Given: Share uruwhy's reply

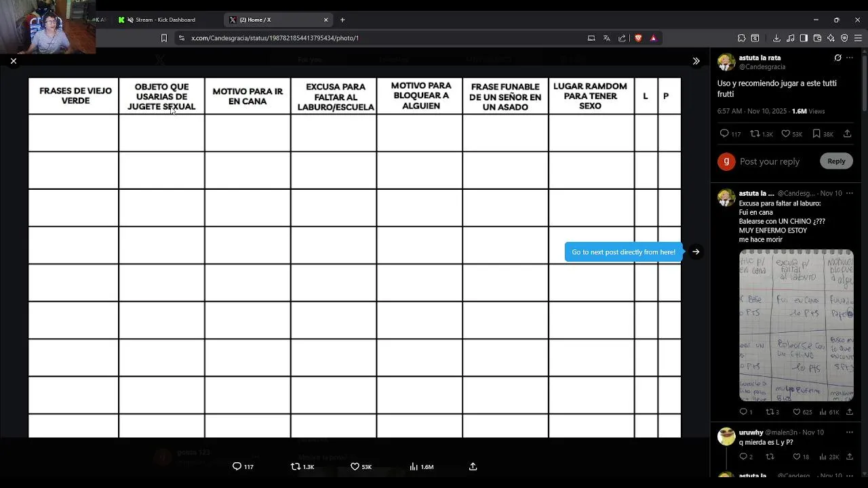Looking at the screenshot, I should (x=850, y=457).
